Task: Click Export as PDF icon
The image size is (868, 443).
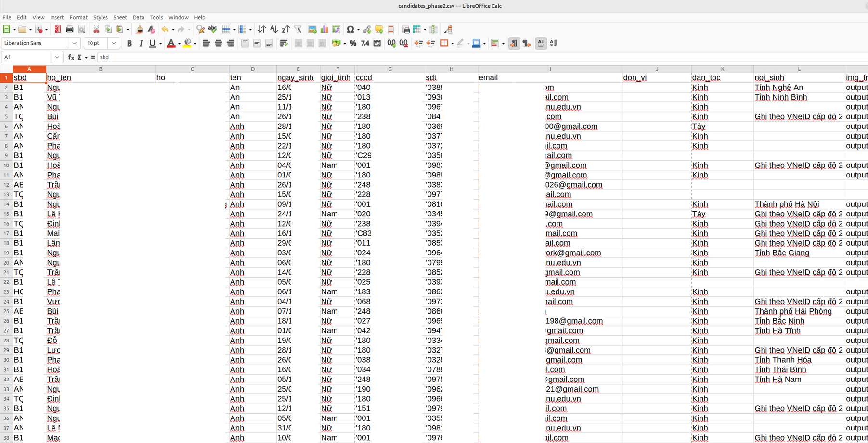Action: coord(58,29)
